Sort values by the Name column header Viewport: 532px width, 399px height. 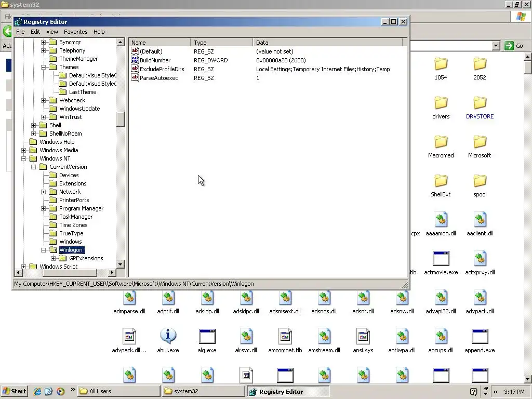click(159, 43)
